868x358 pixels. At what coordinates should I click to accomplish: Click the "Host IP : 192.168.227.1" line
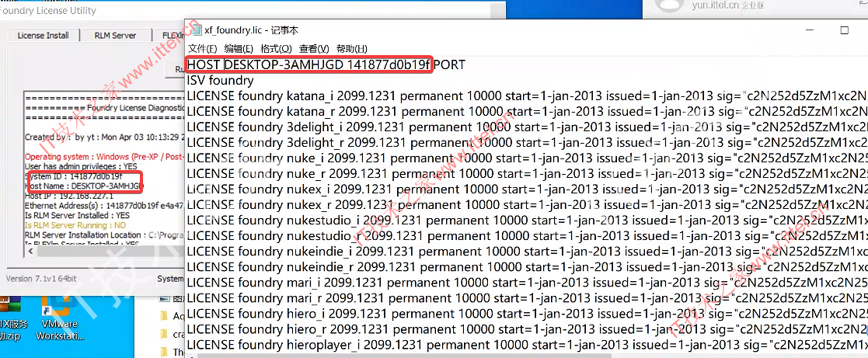[68, 196]
